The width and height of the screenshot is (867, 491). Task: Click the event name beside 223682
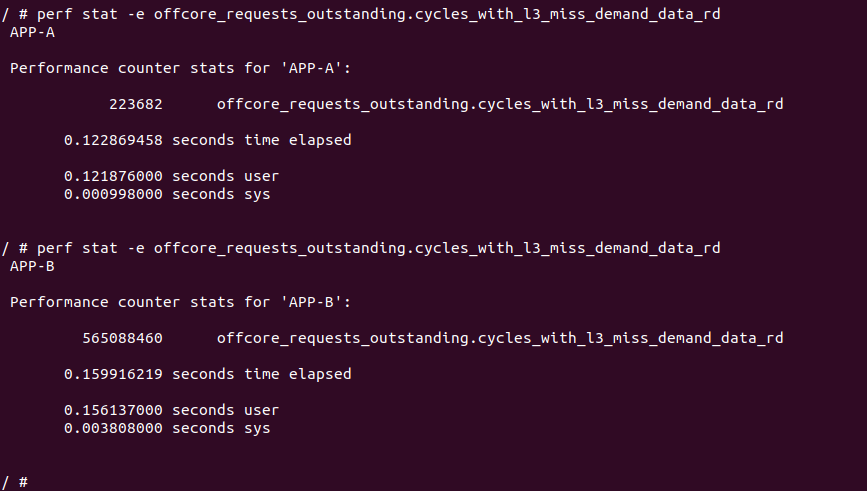pos(499,104)
